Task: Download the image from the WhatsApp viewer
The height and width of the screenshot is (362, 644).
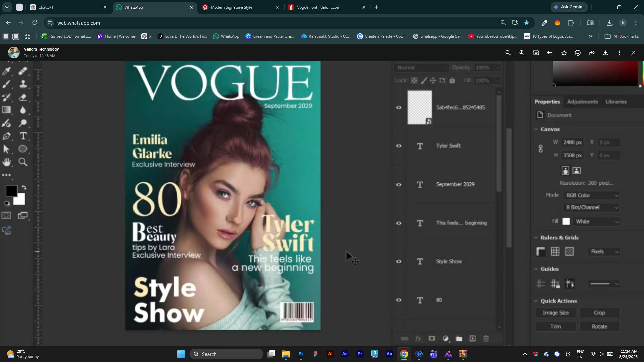Action: pyautogui.click(x=605, y=53)
